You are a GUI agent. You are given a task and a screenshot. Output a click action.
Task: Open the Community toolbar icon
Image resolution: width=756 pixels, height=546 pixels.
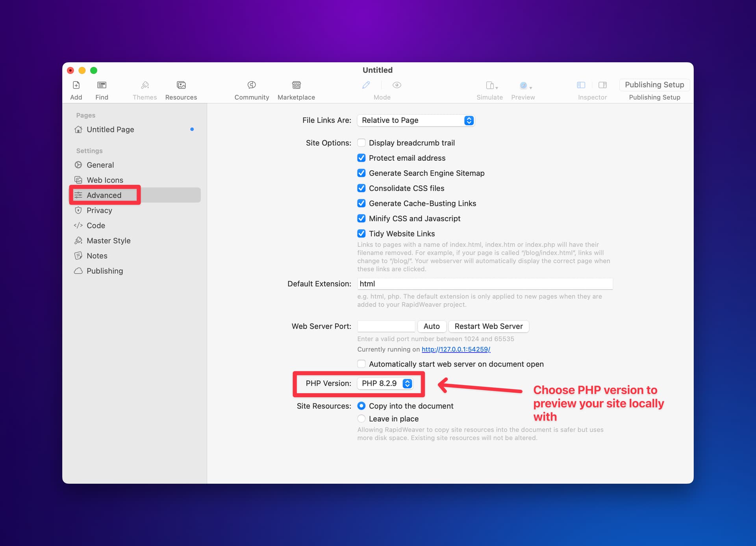click(252, 85)
